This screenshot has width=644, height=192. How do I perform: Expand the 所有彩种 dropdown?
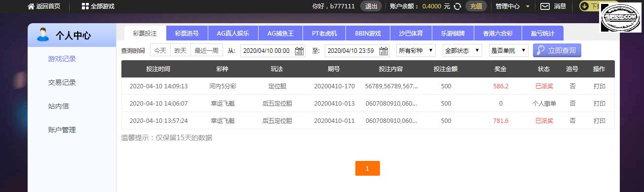coord(416,50)
